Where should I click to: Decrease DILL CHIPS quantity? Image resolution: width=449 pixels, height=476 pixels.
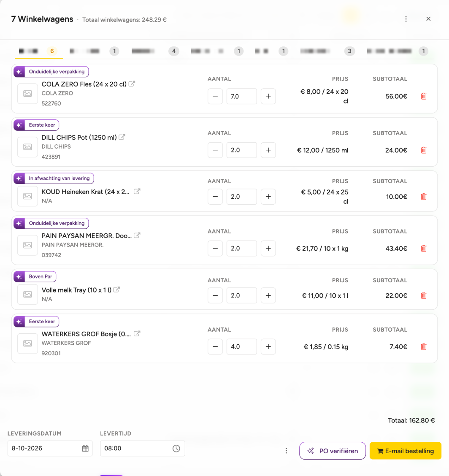[x=215, y=150]
